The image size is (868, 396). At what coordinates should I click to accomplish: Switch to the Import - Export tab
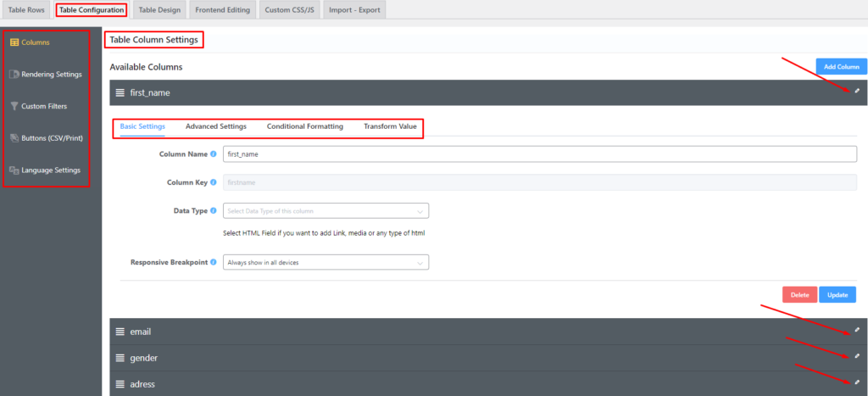(354, 10)
